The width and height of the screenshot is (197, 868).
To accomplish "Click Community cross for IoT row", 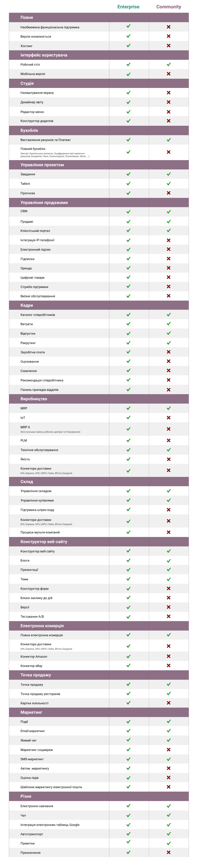I will pos(168,418).
